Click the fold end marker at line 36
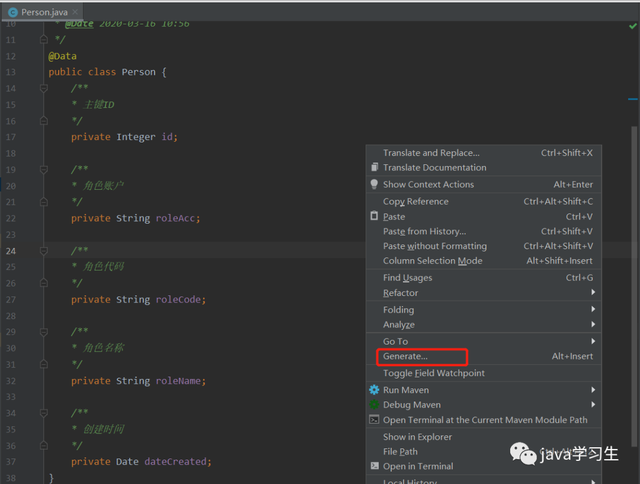Screen dimensions: 640x484 coord(44,445)
